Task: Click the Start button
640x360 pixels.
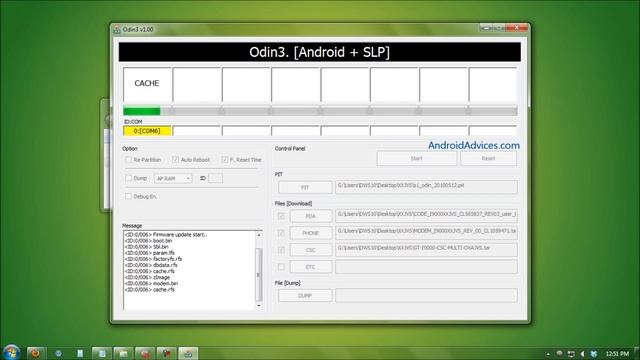Action: coord(417,158)
